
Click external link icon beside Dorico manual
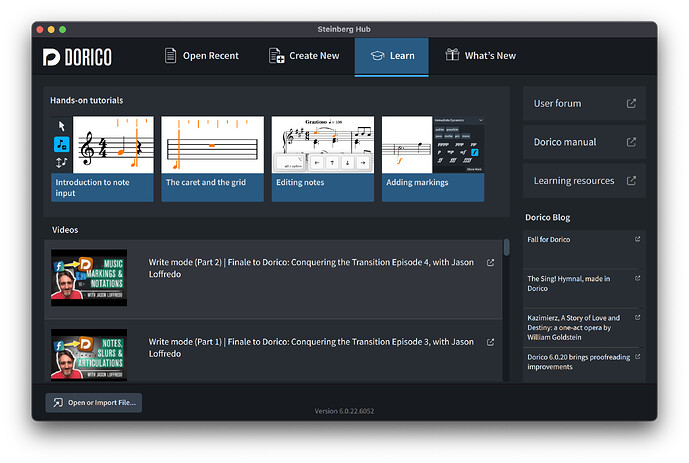tap(631, 142)
